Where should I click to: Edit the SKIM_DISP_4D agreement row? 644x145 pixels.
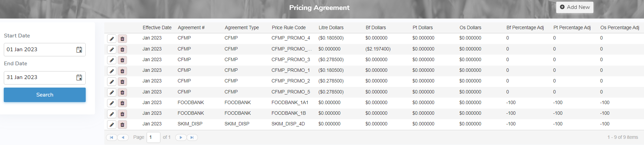click(x=112, y=124)
